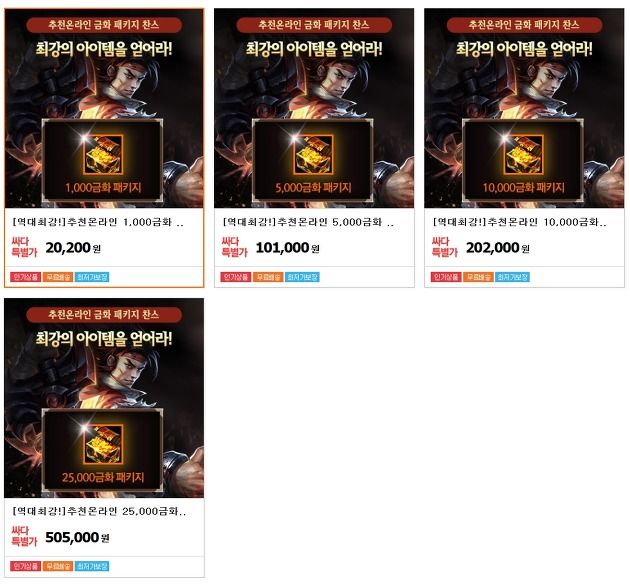Open the 1,000금화 패키지 product image
Image resolution: width=630 pixels, height=588 pixels.
(x=104, y=108)
